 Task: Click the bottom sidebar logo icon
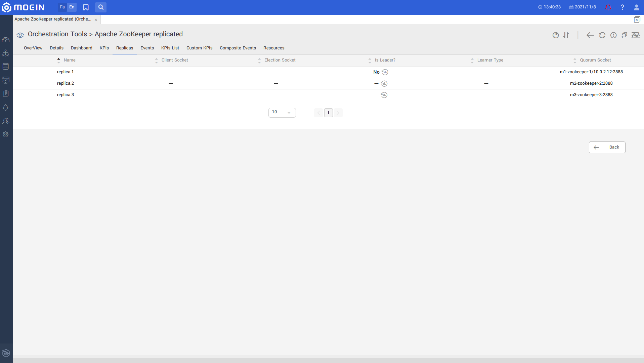pos(6,353)
